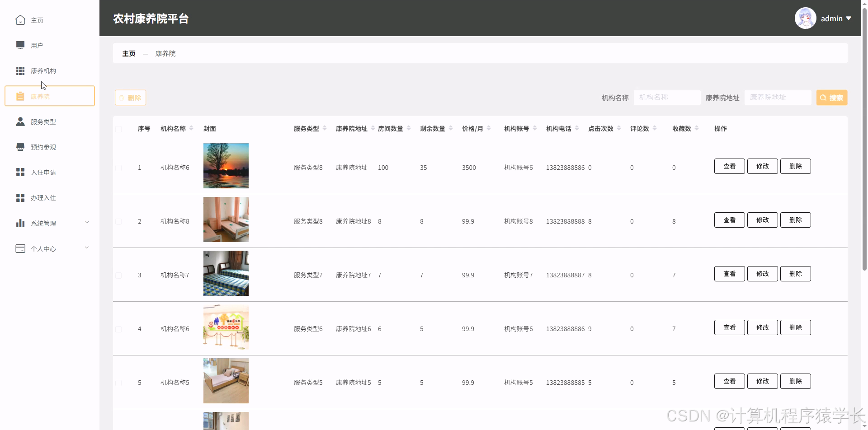868x430 pixels.
Task: Click the orange 搜索 button
Action: pyautogui.click(x=832, y=98)
